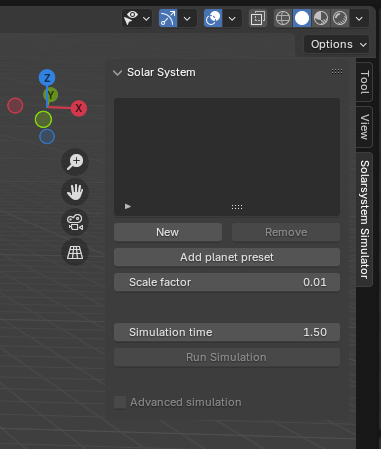Click the New button

click(168, 232)
